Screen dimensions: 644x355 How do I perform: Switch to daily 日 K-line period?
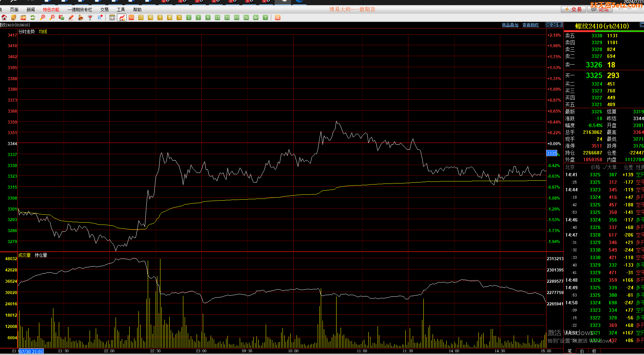(141, 17)
